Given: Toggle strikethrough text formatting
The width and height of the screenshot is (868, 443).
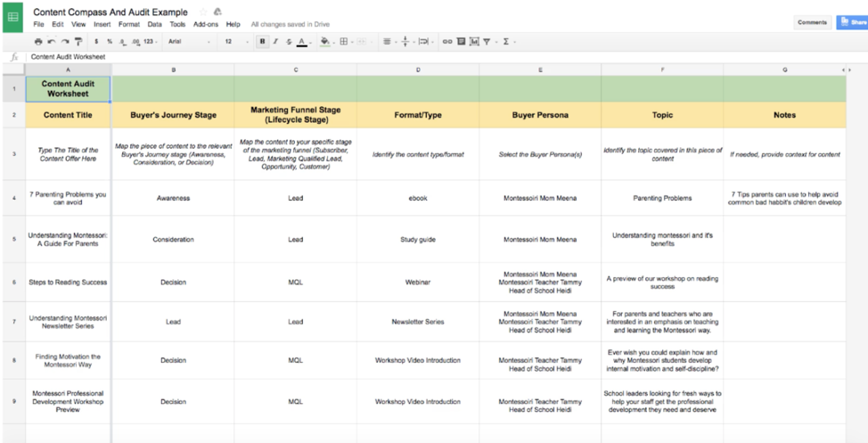Looking at the screenshot, I should point(288,41).
